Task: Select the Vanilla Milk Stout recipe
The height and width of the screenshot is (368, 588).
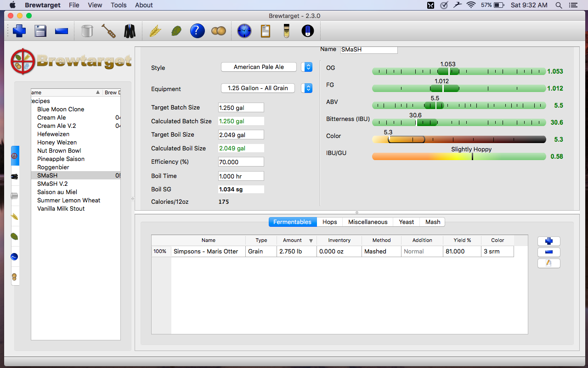Action: point(61,209)
